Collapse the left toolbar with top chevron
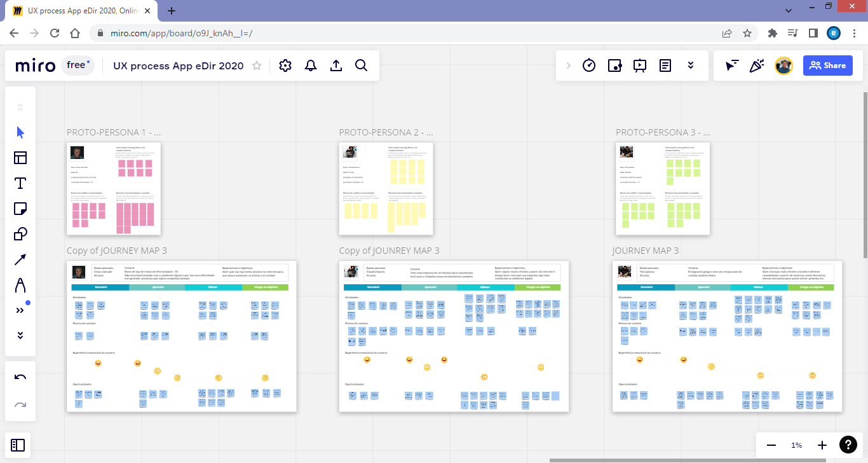 point(20,107)
